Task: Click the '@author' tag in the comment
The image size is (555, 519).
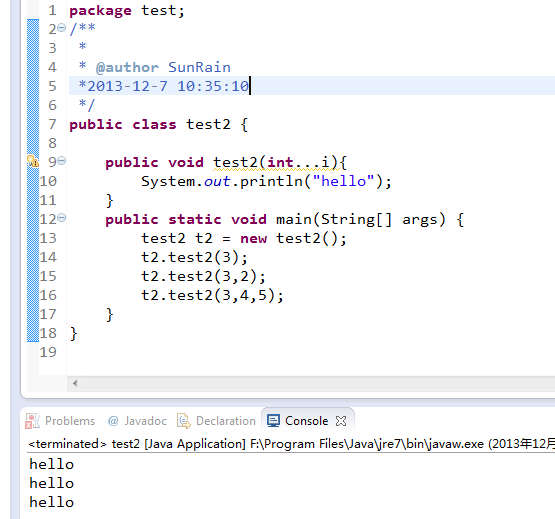Action: pyautogui.click(x=127, y=67)
